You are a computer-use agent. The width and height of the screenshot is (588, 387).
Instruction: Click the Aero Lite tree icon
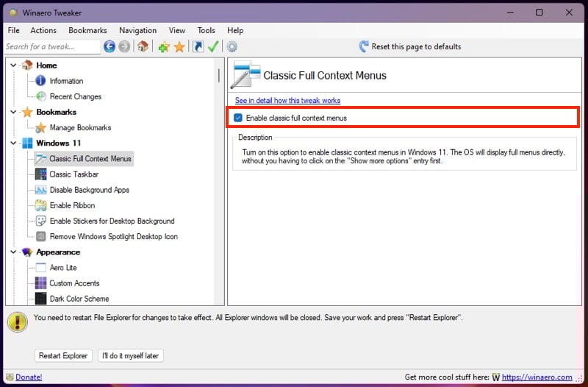click(40, 268)
